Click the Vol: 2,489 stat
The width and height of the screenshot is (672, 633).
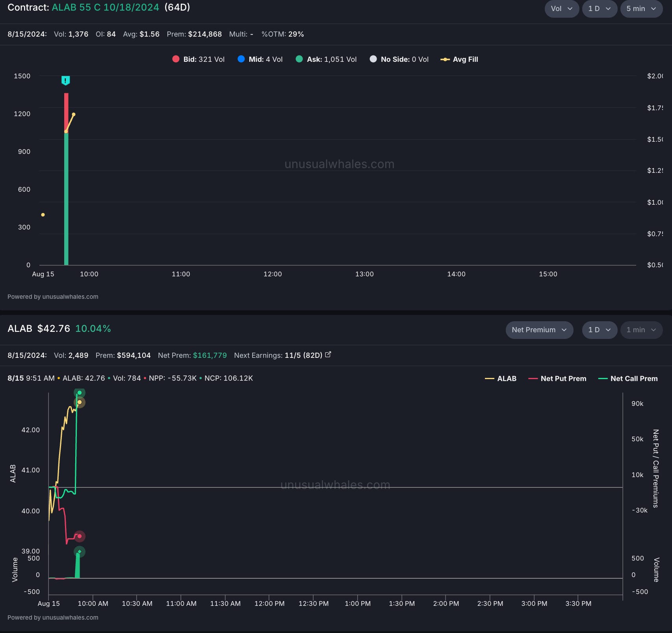pyautogui.click(x=71, y=355)
